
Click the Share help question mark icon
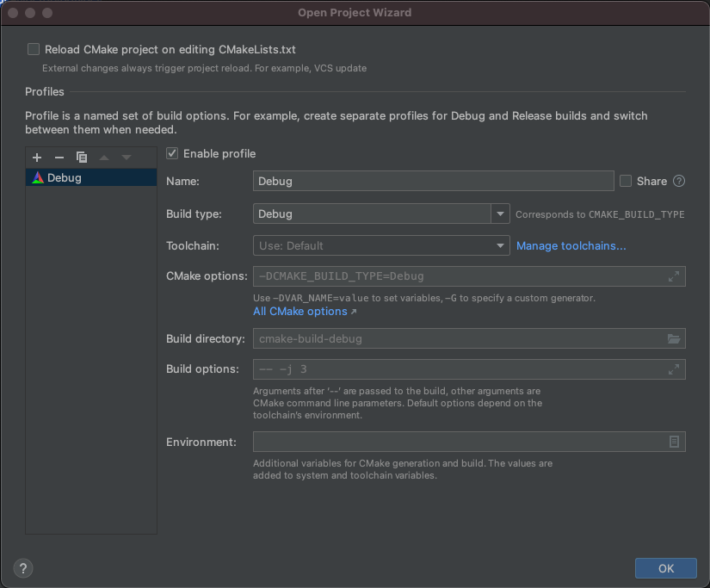click(x=679, y=181)
